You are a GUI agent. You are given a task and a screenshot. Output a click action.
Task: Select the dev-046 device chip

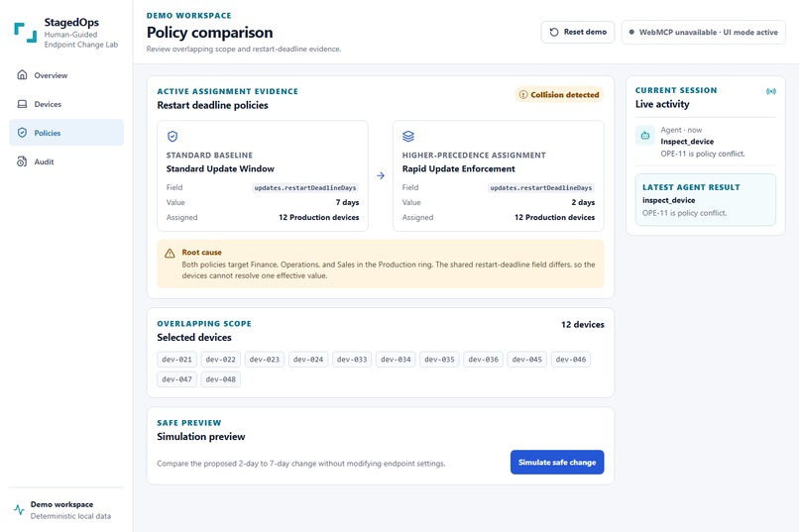pos(571,360)
